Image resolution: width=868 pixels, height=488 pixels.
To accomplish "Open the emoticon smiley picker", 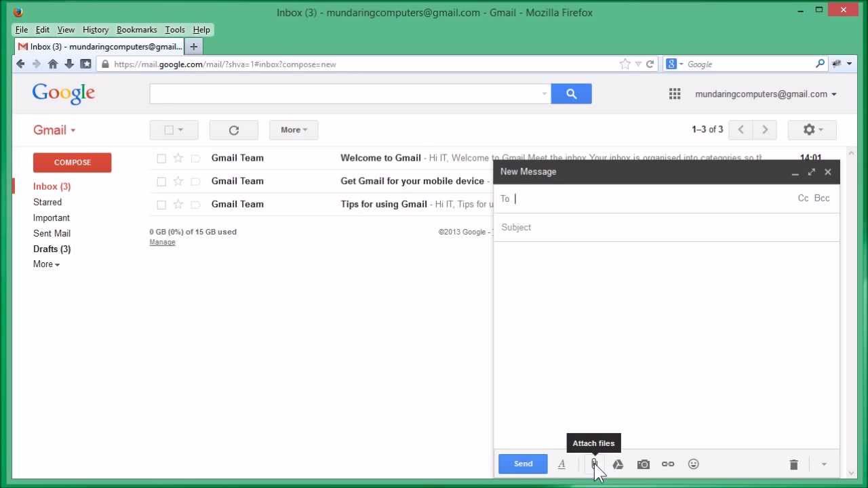I will 693,464.
